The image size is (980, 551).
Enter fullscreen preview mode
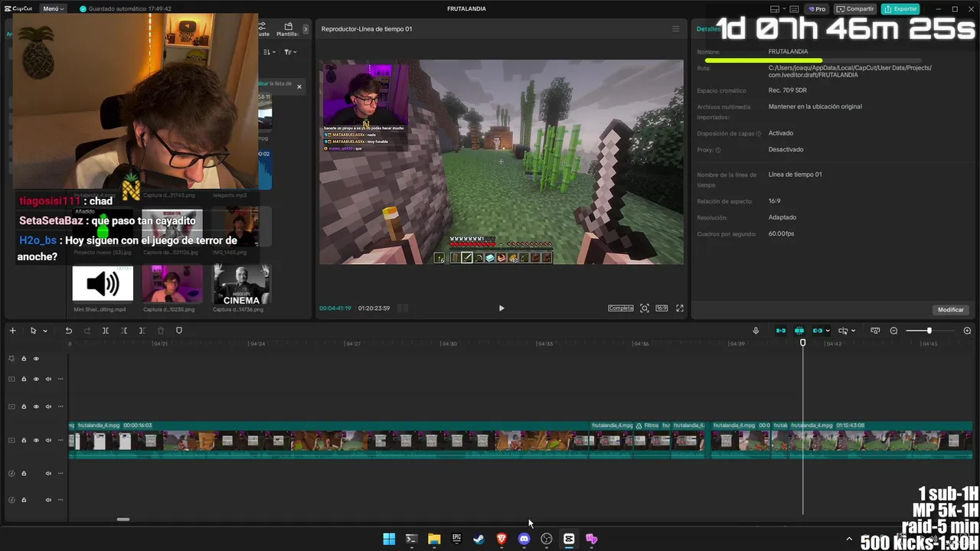679,308
